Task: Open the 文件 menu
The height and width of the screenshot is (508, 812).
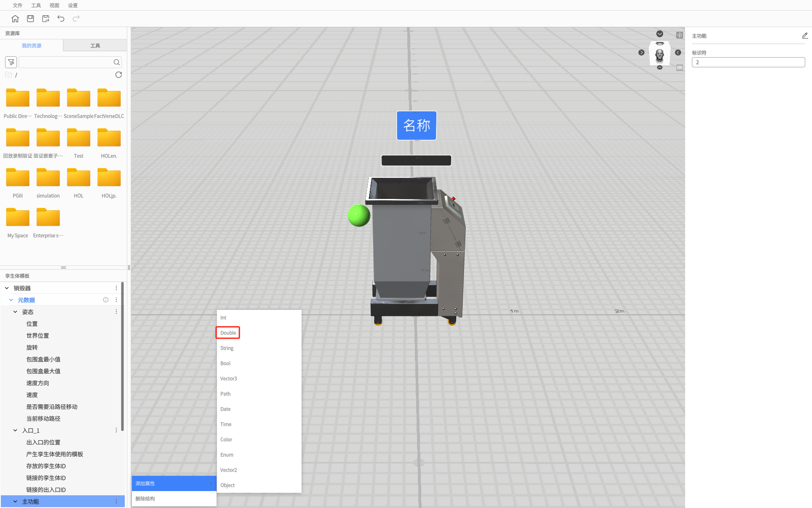Action: [x=17, y=6]
